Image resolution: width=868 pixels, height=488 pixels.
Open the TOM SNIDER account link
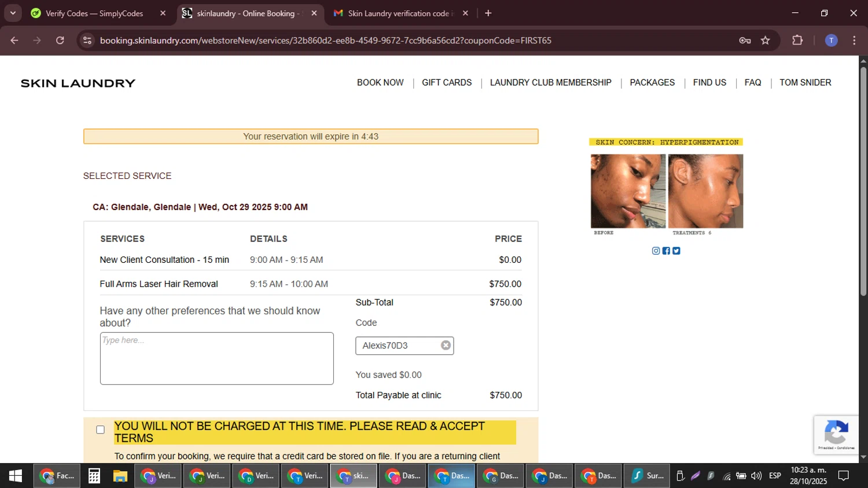[806, 83]
